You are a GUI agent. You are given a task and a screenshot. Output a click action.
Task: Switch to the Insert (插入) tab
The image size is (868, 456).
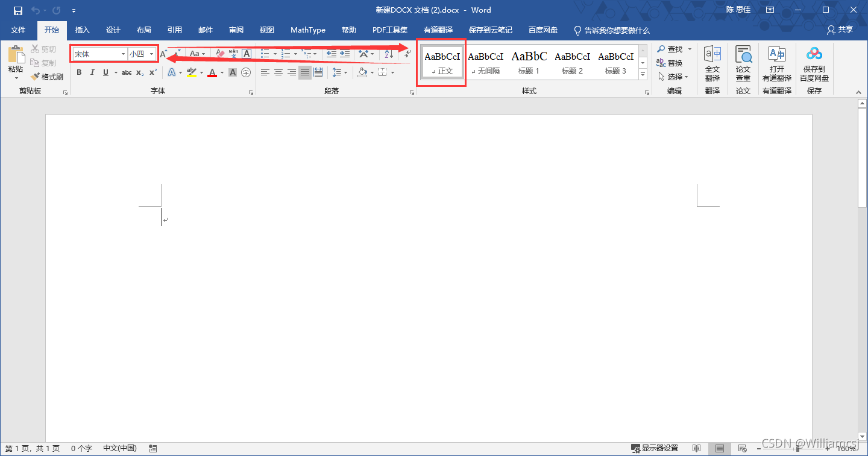[83, 30]
